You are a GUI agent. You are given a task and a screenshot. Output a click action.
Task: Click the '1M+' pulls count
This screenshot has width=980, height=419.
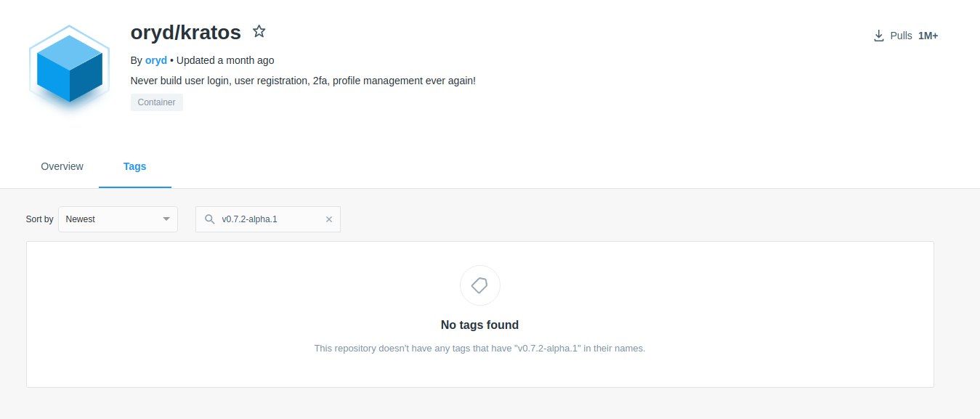click(x=928, y=35)
